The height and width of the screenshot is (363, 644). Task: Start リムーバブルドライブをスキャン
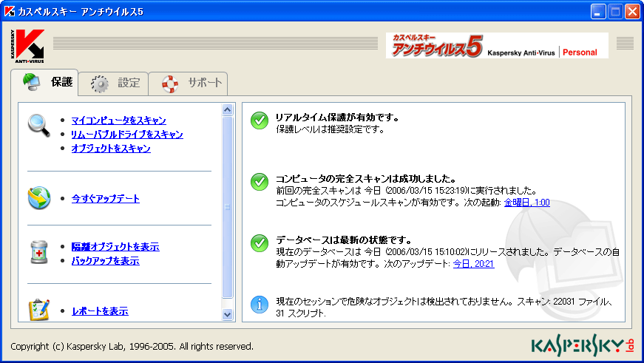pyautogui.click(x=127, y=135)
